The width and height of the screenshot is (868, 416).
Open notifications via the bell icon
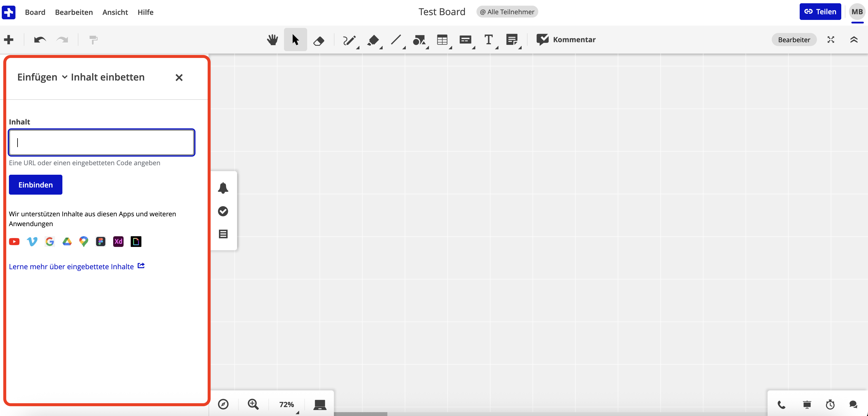(x=223, y=188)
